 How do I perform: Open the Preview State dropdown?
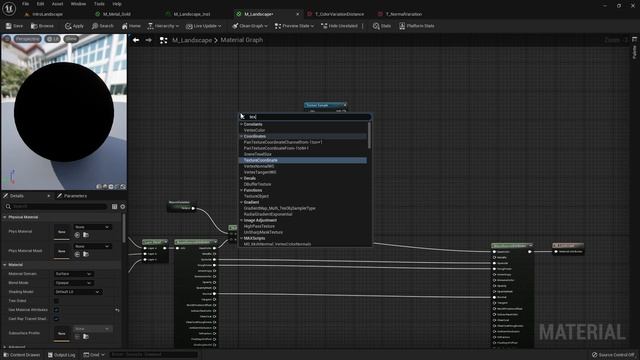click(x=294, y=26)
